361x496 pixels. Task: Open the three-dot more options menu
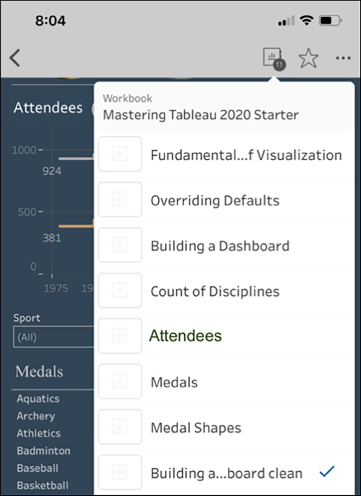click(x=343, y=58)
